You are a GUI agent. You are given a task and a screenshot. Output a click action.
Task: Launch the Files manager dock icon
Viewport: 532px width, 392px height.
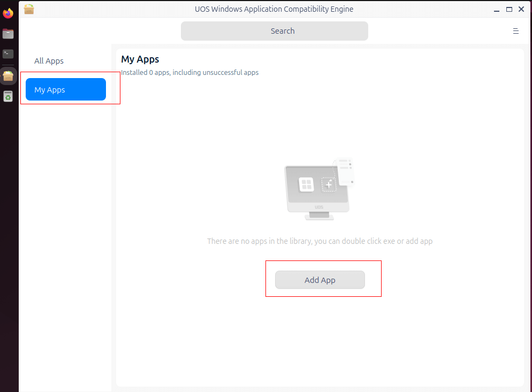[8, 34]
